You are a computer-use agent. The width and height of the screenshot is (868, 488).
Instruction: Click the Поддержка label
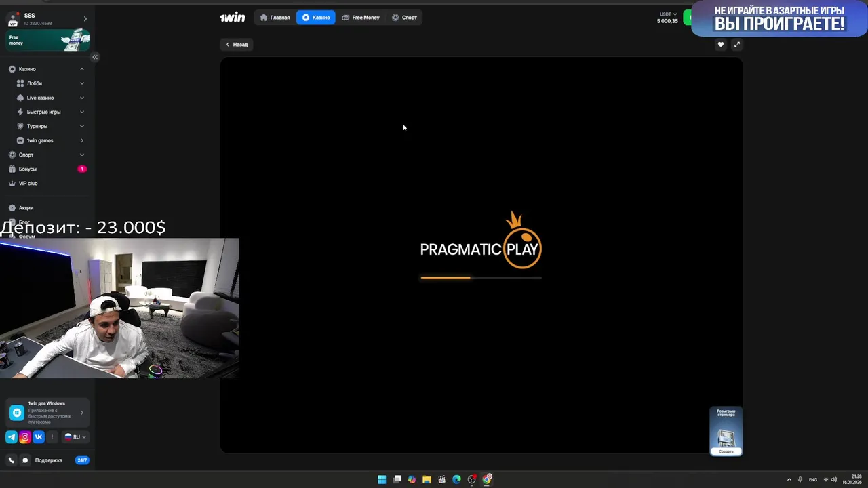coord(49,460)
